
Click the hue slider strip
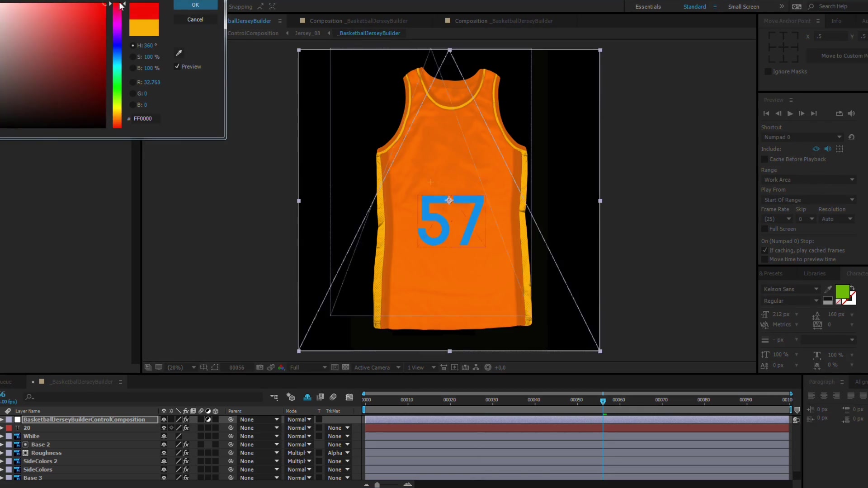tap(117, 66)
